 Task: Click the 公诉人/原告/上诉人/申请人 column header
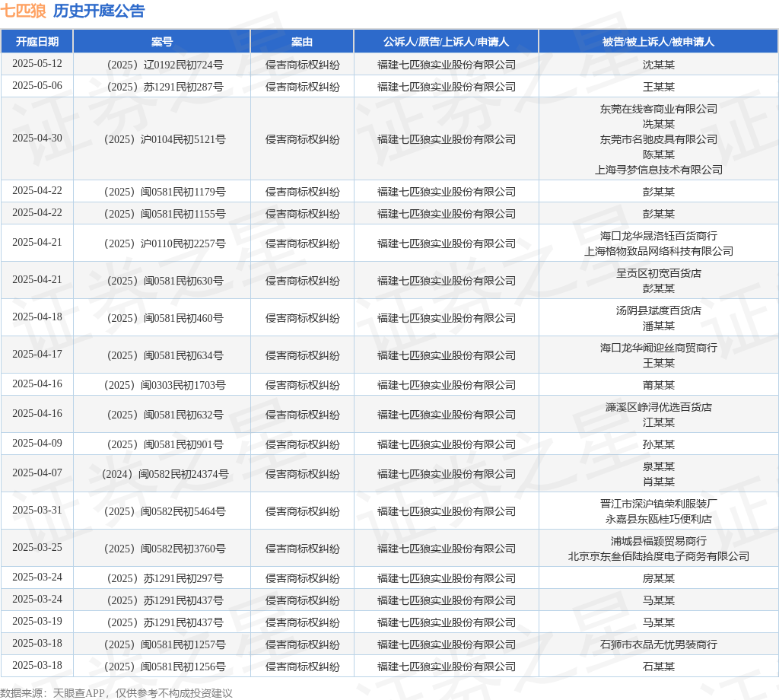[x=446, y=42]
